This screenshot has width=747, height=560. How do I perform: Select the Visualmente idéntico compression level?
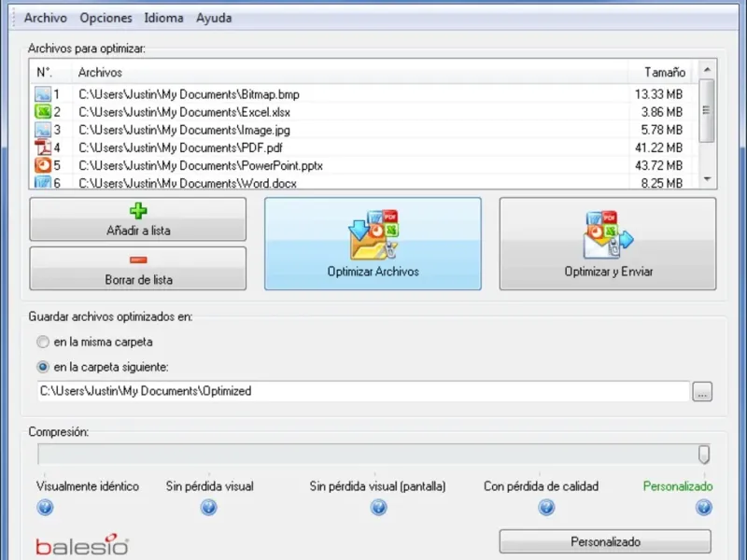coord(88,486)
